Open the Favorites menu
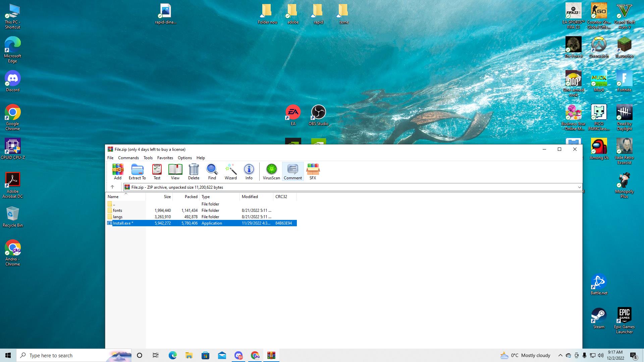Image resolution: width=644 pixels, height=362 pixels. [165, 158]
